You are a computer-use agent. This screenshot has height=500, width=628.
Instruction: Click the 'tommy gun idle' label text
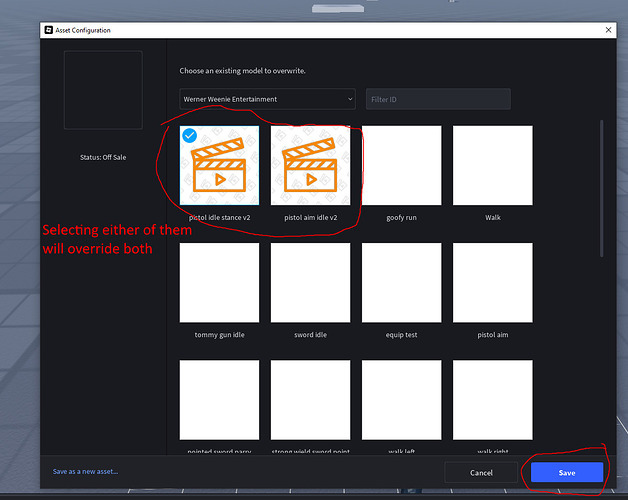(x=219, y=335)
